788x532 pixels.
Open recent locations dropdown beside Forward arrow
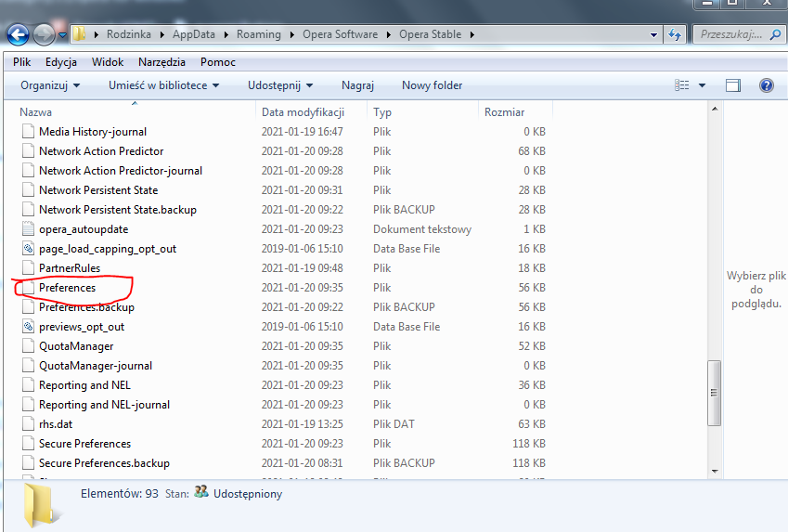(62, 35)
